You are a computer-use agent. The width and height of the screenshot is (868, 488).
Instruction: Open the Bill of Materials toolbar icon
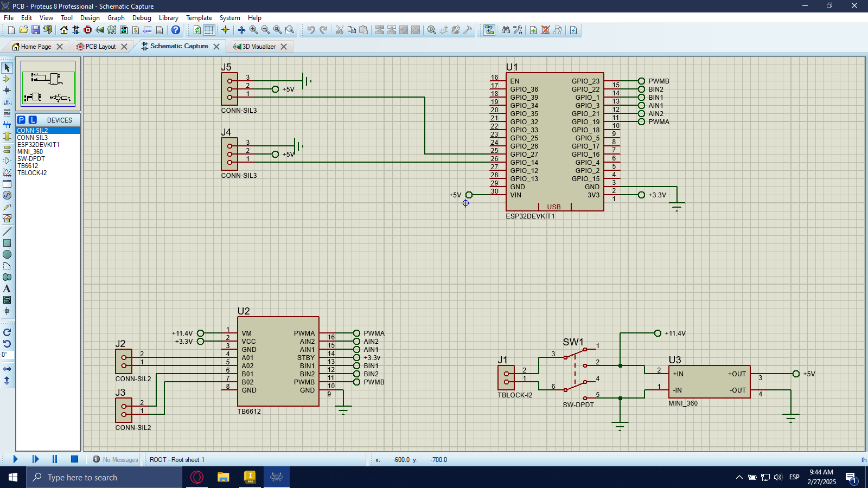[136, 30]
